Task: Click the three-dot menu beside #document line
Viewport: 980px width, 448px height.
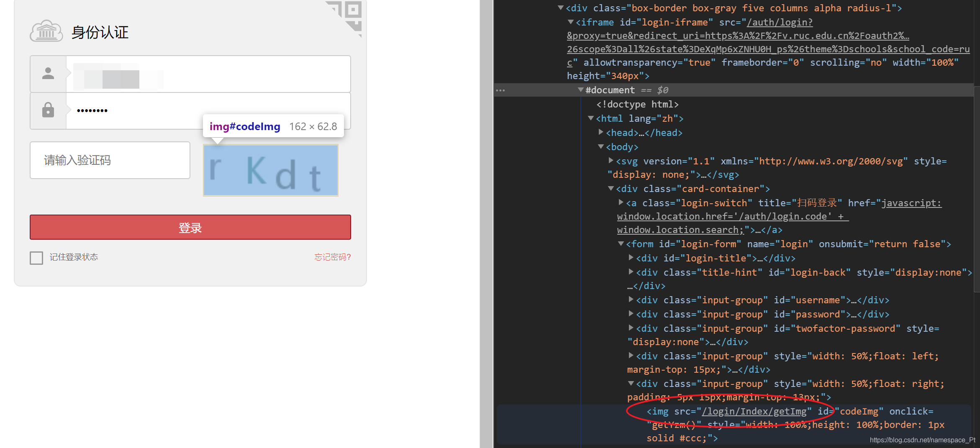Action: pyautogui.click(x=500, y=90)
